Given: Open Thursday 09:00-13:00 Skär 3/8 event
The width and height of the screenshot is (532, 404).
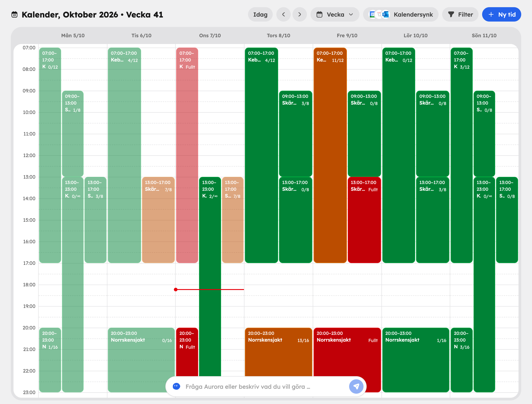Looking at the screenshot, I should pos(295,134).
